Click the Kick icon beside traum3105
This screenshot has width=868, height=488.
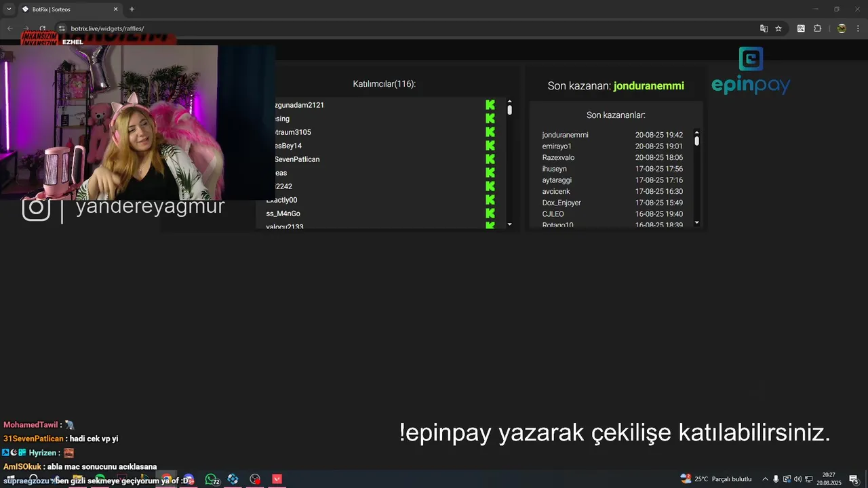coord(490,132)
